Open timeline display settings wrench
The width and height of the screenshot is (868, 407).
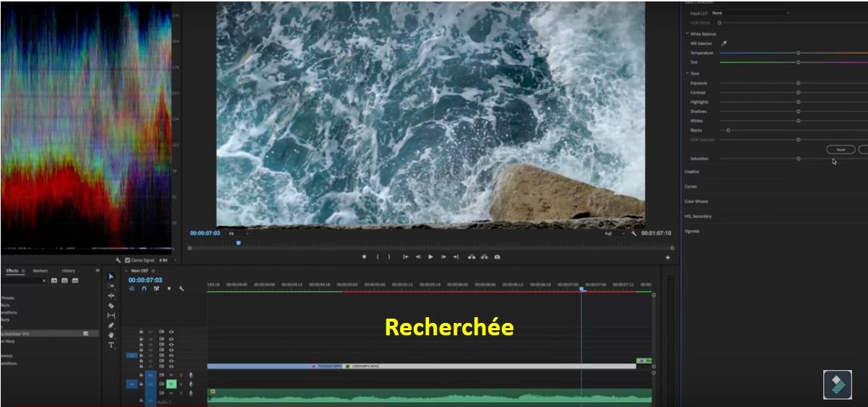182,288
